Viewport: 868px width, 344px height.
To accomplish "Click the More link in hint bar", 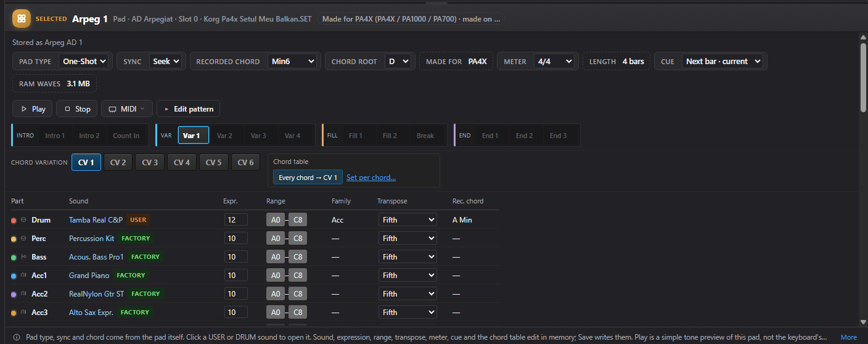I will 848,337.
